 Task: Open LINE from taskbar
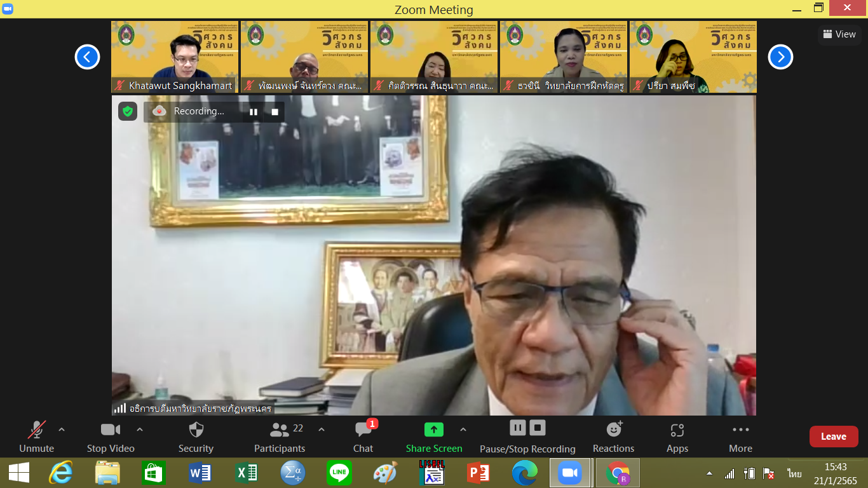click(x=339, y=473)
